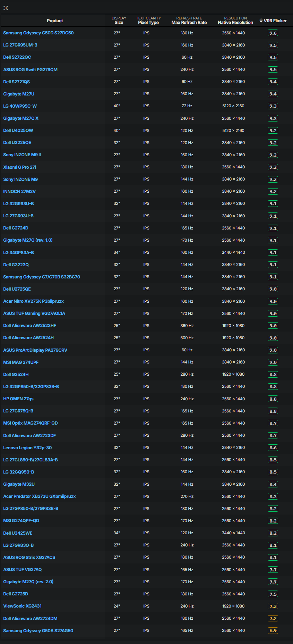Viewport: 293px width, 644px height.
Task: Open ASUS TUF Gaming VG27AQL1A link
Action: [x=34, y=313]
